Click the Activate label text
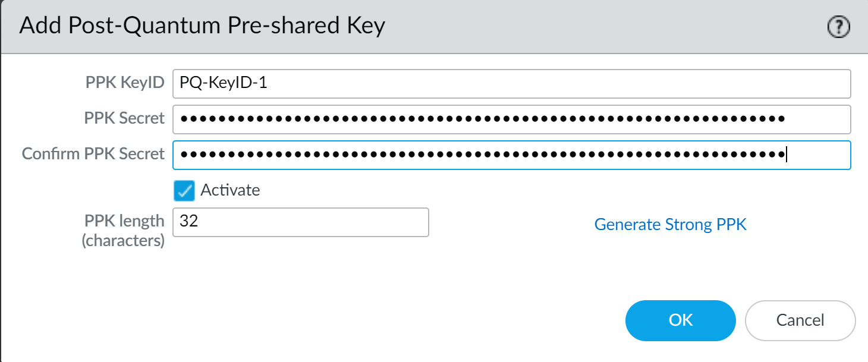 pos(230,190)
